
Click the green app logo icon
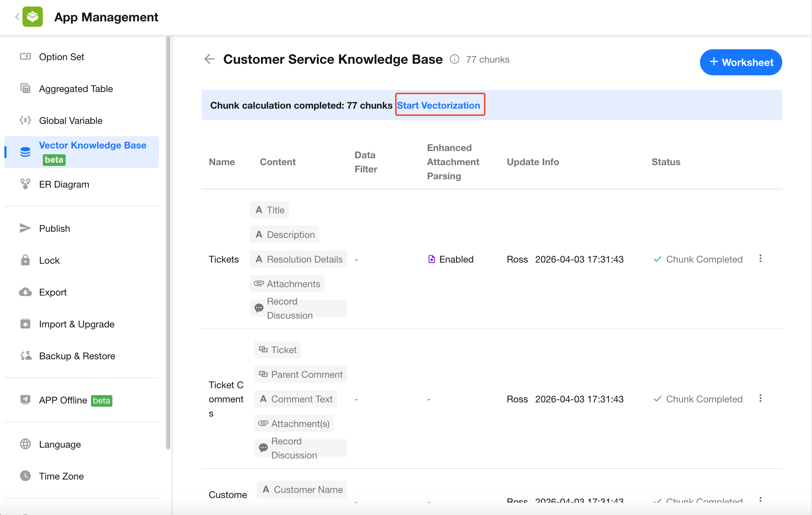(x=33, y=17)
